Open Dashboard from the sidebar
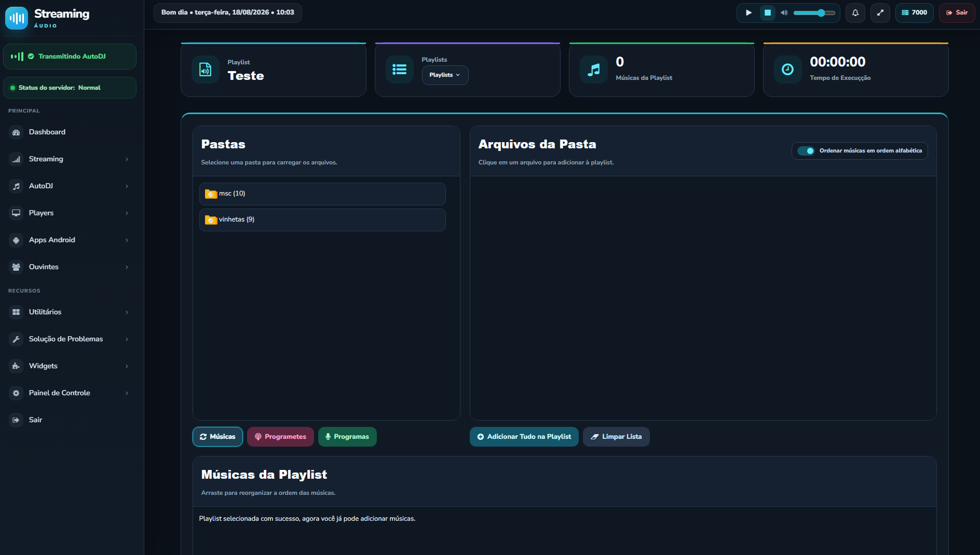 (70, 132)
